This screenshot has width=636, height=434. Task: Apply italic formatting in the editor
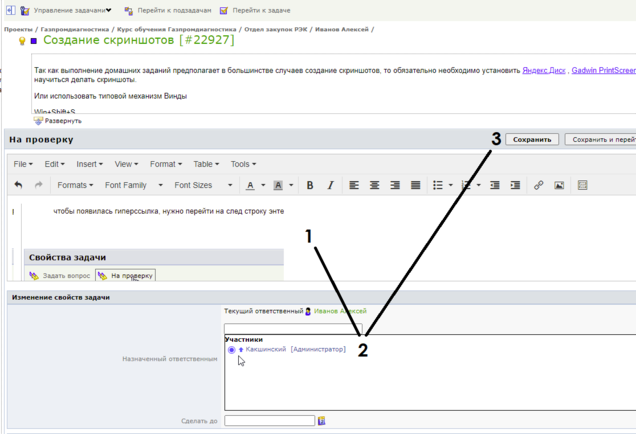click(328, 185)
